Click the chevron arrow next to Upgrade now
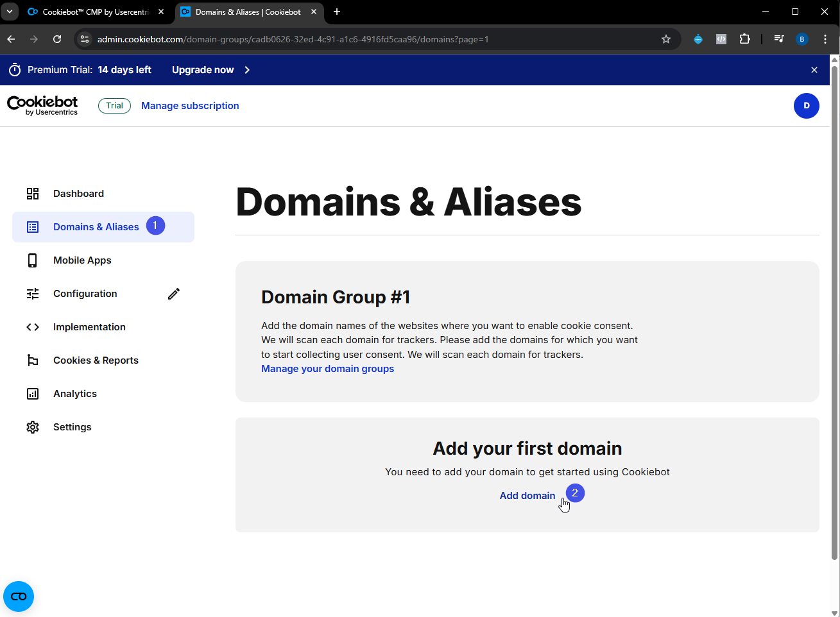 pyautogui.click(x=247, y=70)
